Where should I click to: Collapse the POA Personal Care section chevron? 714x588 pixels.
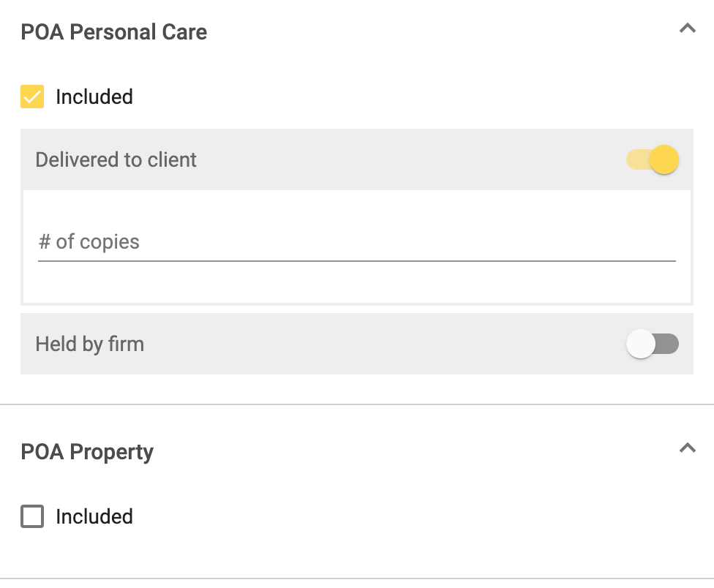coord(687,29)
